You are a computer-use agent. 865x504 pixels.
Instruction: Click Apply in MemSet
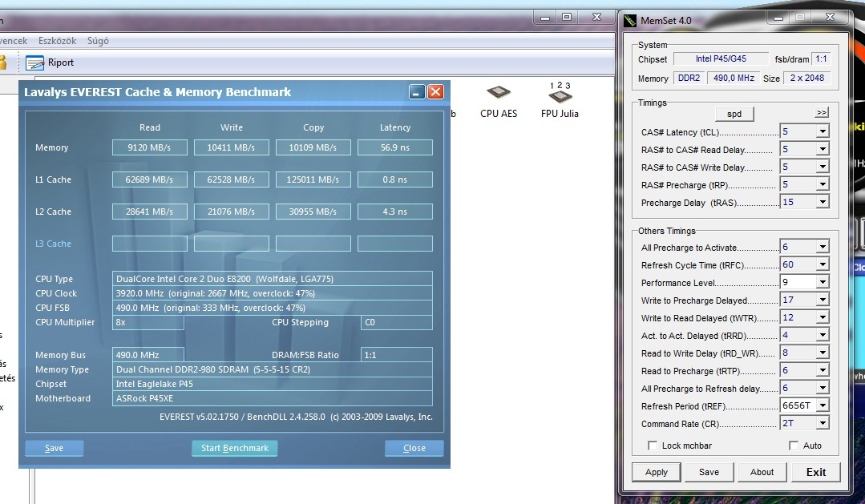click(x=657, y=472)
